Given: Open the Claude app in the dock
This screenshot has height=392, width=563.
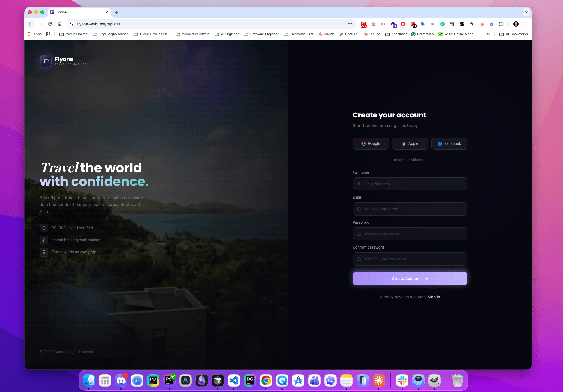Looking at the screenshot, I should point(379,380).
